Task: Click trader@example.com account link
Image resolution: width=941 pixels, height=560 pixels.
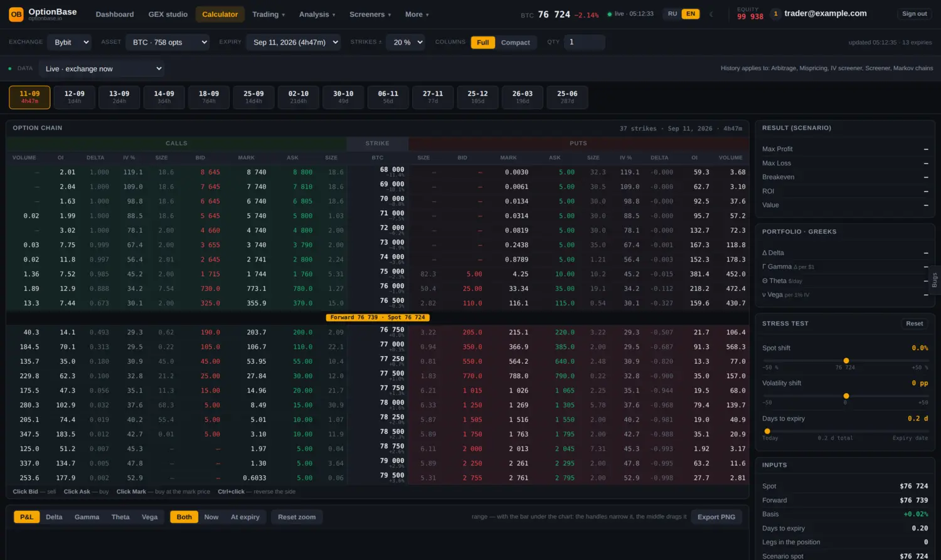Action: coord(826,14)
